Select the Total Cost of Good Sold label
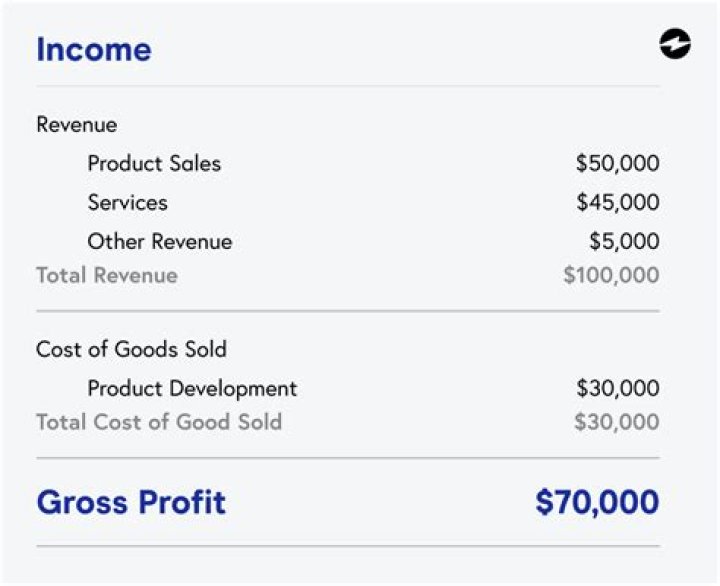 [x=159, y=422]
